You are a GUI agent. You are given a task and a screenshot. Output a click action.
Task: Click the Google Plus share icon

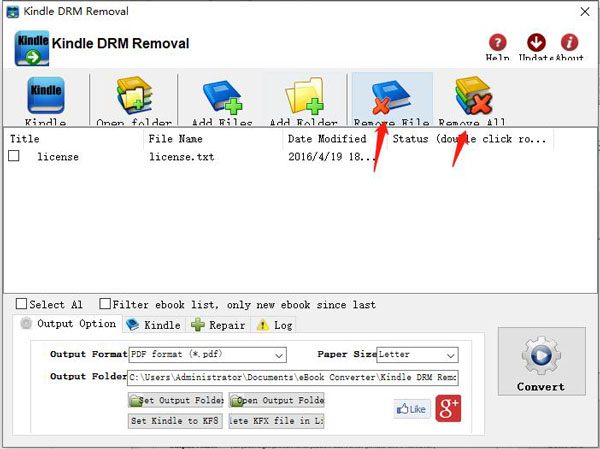(447, 409)
